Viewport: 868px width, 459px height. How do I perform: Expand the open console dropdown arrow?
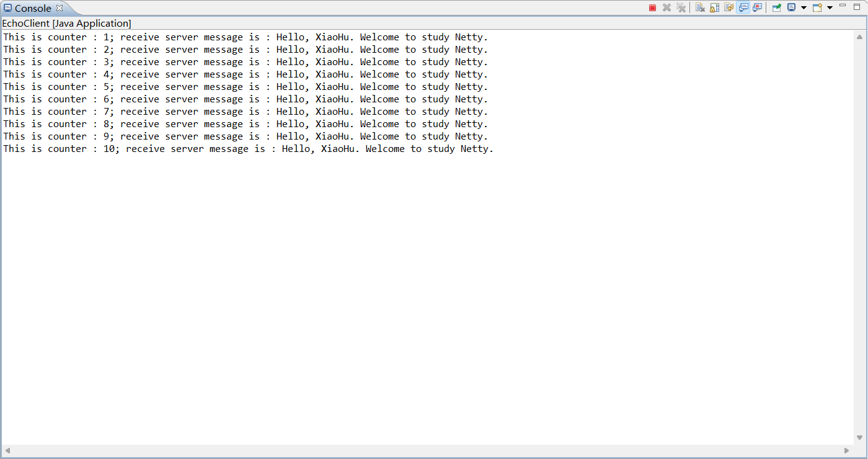[830, 7]
